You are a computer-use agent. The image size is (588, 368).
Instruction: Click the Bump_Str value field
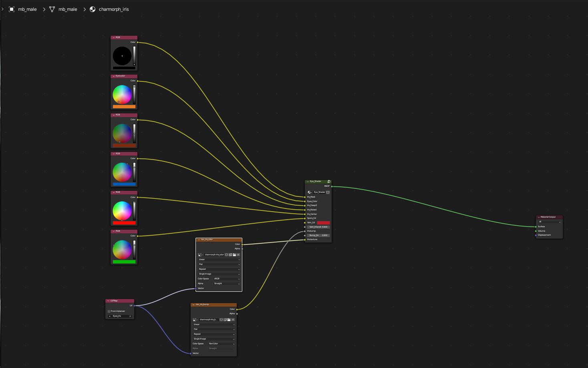(318, 236)
